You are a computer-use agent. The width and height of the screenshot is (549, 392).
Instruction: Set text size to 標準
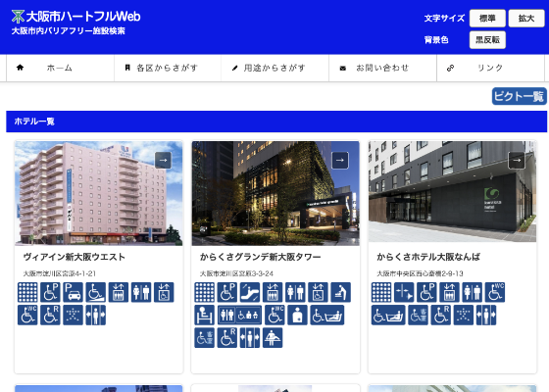point(487,19)
